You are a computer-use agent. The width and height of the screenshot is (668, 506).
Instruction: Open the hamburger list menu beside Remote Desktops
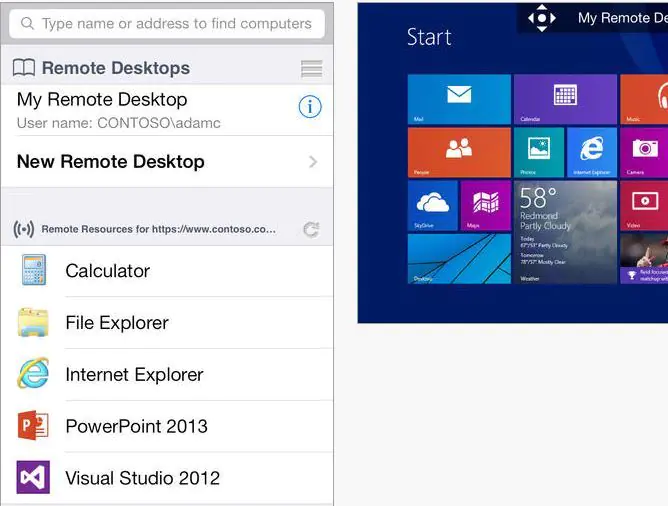pyautogui.click(x=311, y=69)
